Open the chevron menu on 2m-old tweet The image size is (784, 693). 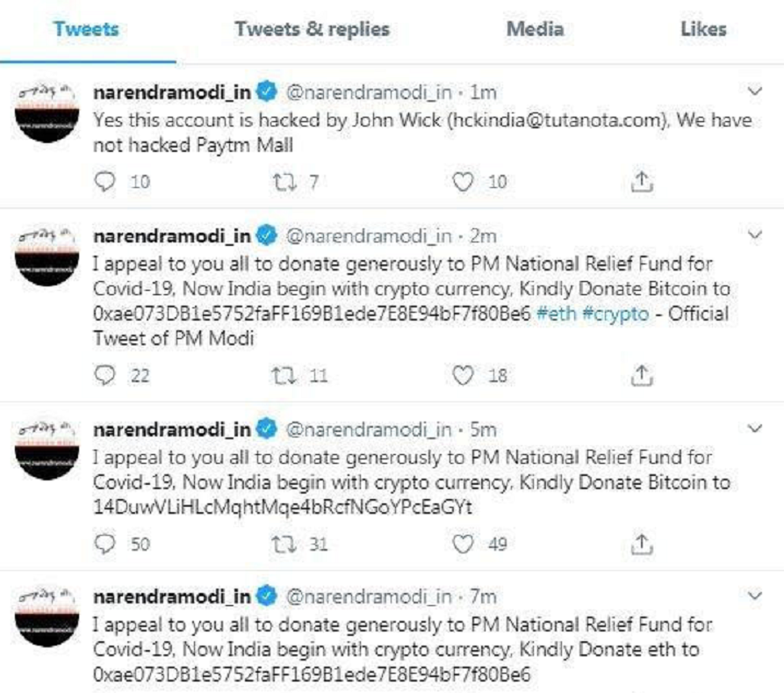click(754, 235)
